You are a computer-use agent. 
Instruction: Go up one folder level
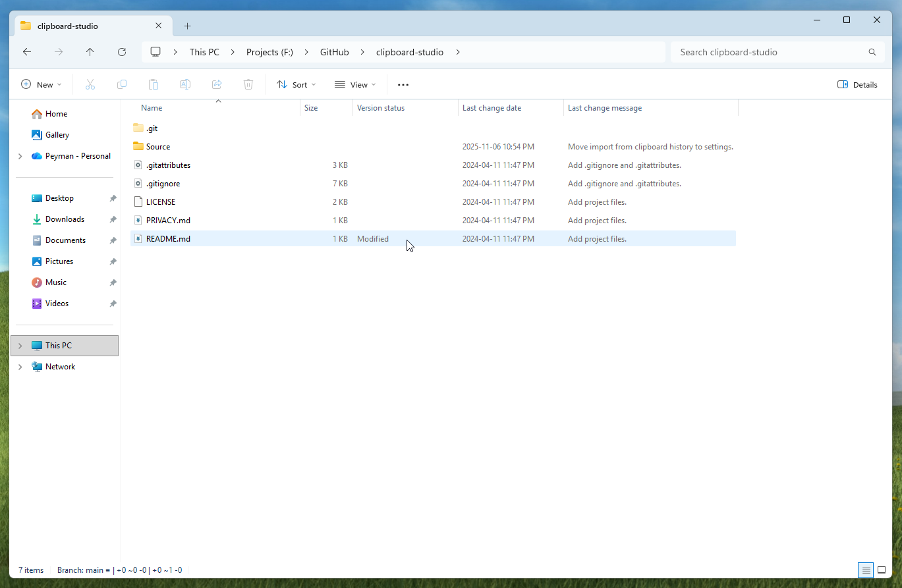pos(90,52)
